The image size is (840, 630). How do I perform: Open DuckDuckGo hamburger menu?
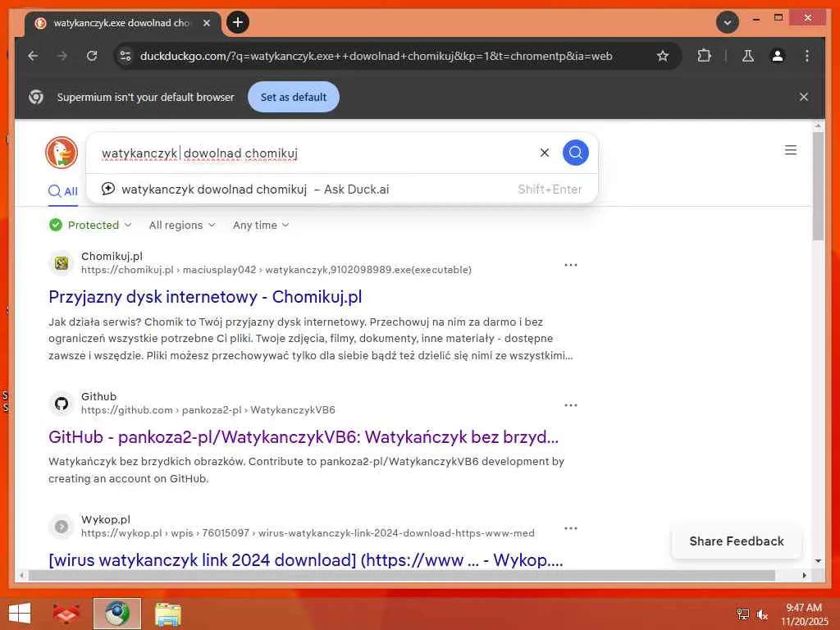point(790,150)
